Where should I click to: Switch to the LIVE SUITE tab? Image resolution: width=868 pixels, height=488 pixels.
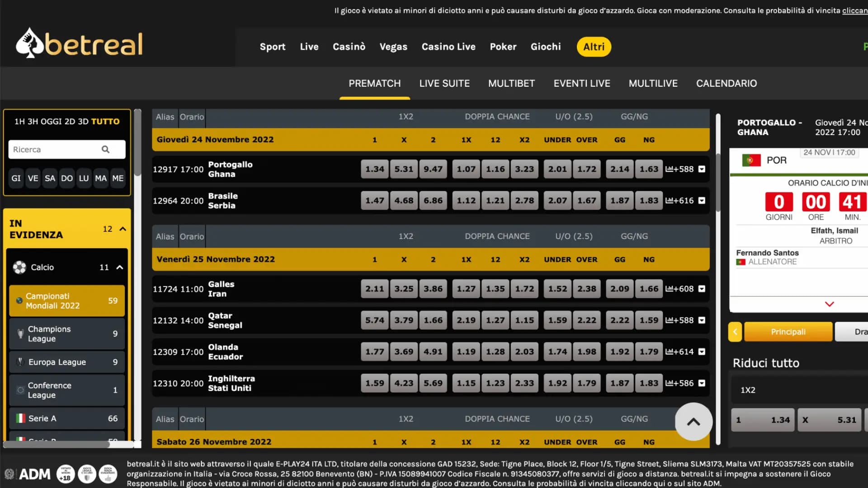pos(444,83)
